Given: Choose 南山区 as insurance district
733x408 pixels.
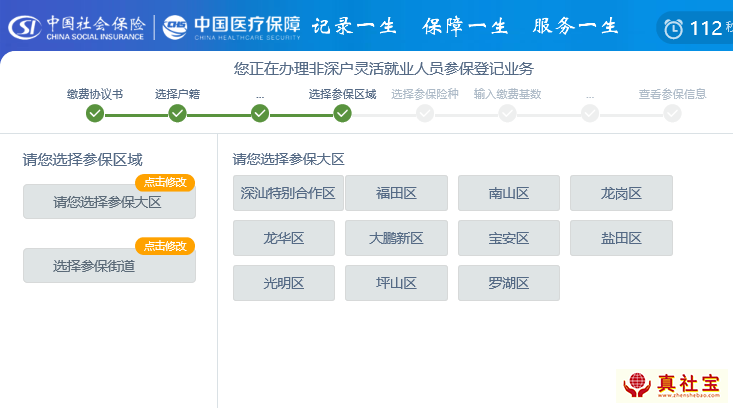Looking at the screenshot, I should point(509,193).
